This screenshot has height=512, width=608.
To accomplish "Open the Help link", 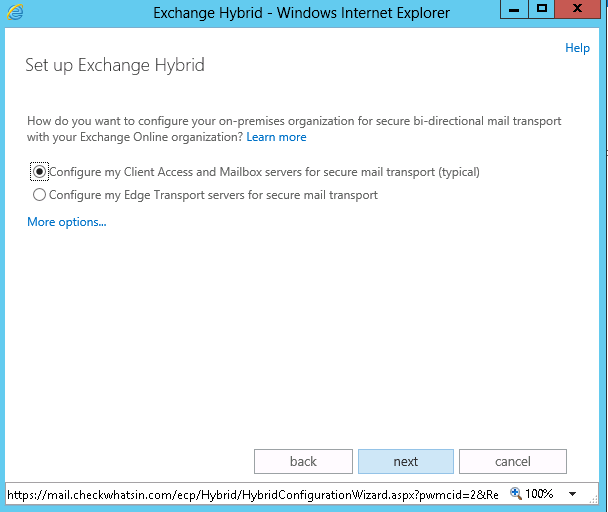I will point(577,48).
